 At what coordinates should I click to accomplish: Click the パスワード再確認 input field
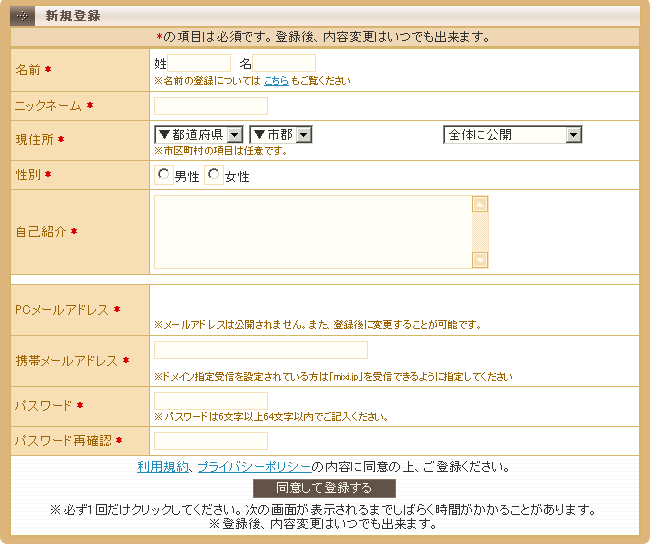point(211,441)
